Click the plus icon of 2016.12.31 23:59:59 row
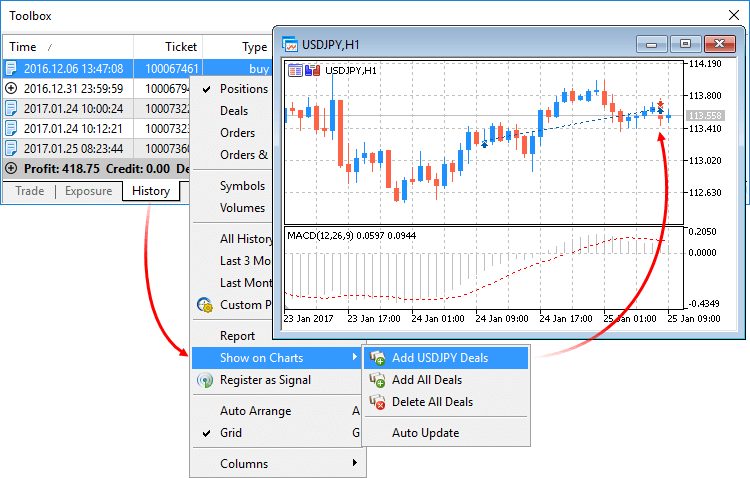 [11, 89]
